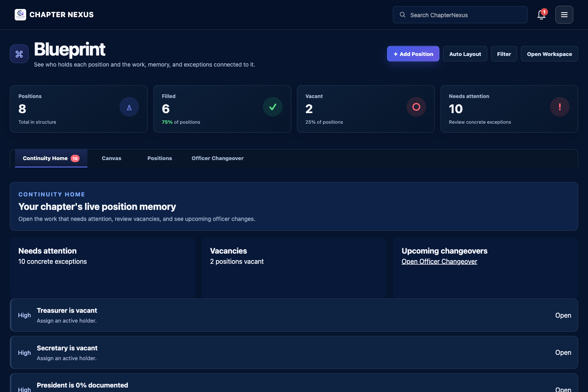Click the '25% of positions' text
The height and width of the screenshot is (392, 588).
(324, 122)
